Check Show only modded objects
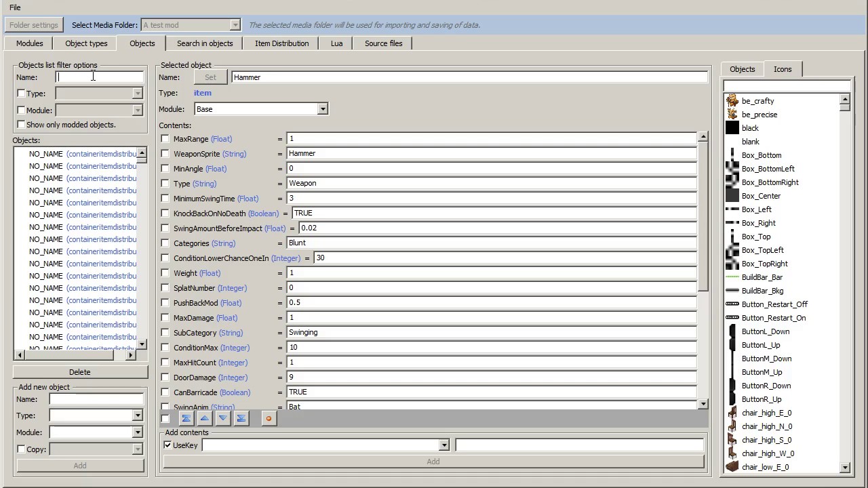The height and width of the screenshot is (488, 868). coord(21,125)
